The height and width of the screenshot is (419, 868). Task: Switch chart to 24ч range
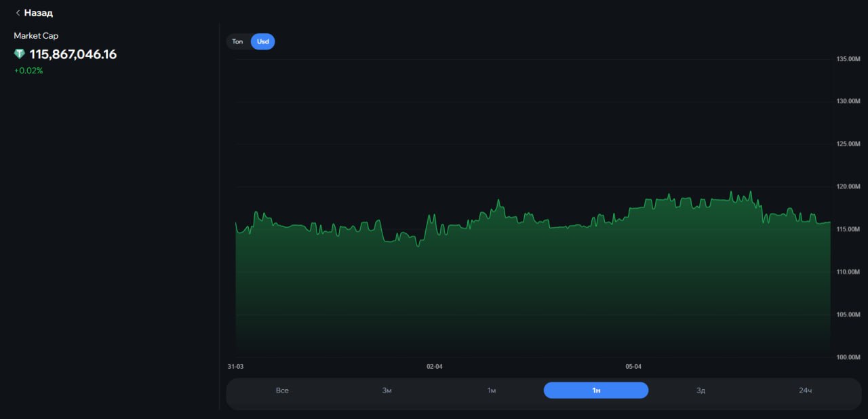[805, 391]
